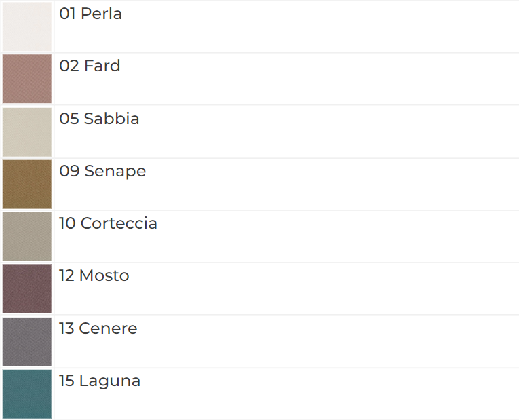
Task: Select the Corteccia taupe swatch
Action: click(27, 236)
